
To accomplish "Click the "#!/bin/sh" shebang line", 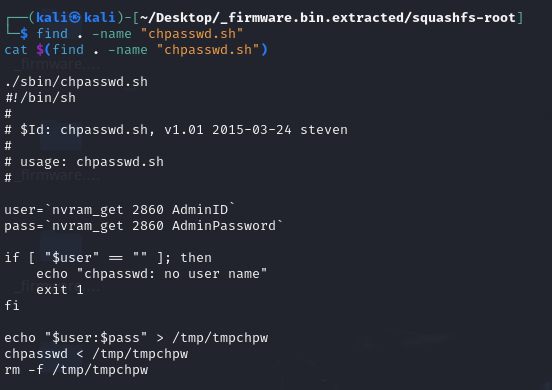I will click(x=40, y=98).
